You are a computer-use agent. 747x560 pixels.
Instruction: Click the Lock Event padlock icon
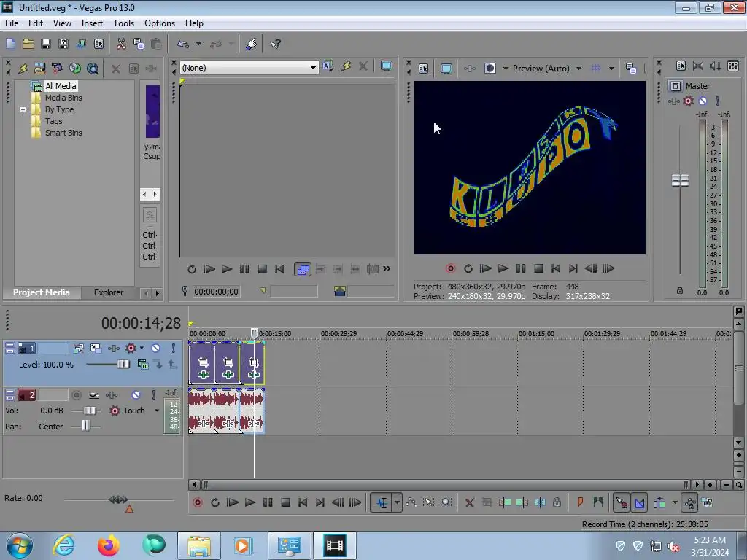[557, 502]
